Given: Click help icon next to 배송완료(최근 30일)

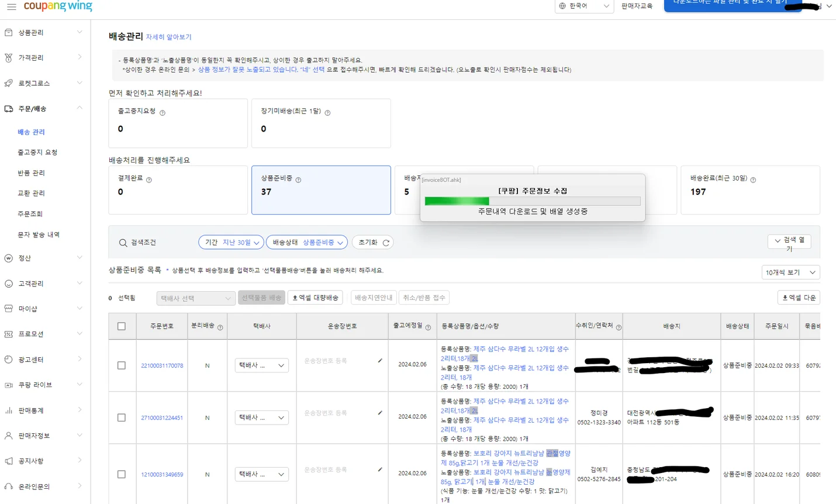Looking at the screenshot, I should 753,180.
